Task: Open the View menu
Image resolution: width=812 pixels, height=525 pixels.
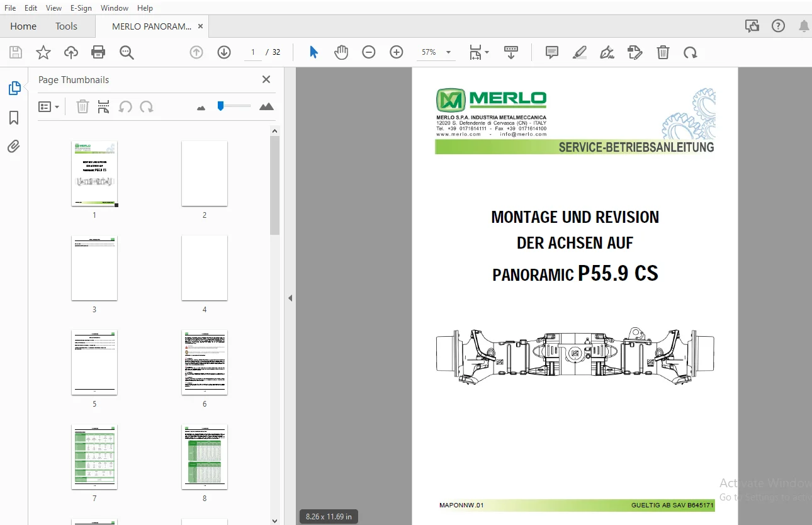Action: 54,8
